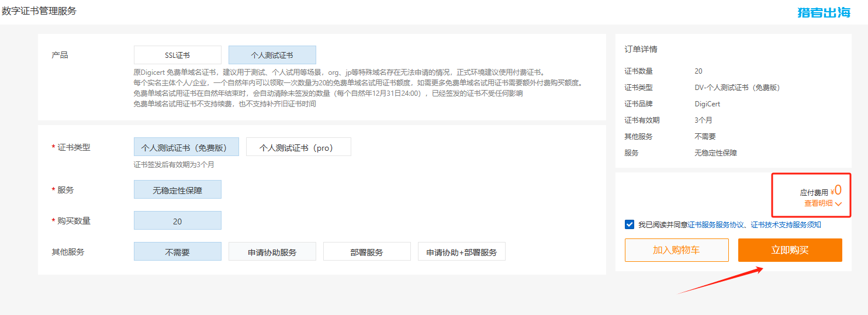Click the 订单详情 heading
Screen dimensions: 868x315
(641, 49)
